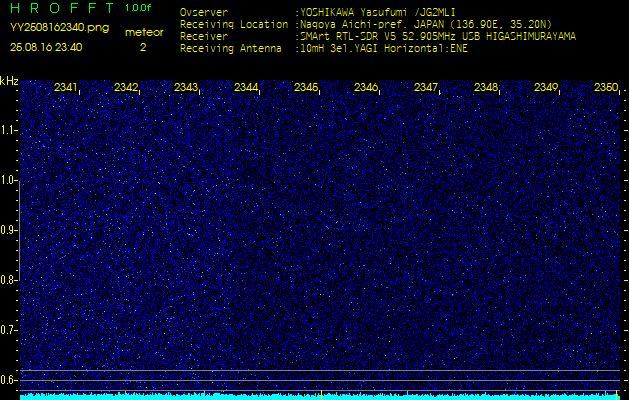The width and height of the screenshot is (629, 400).
Task: Click the 2347 time marker
Action: (x=426, y=87)
